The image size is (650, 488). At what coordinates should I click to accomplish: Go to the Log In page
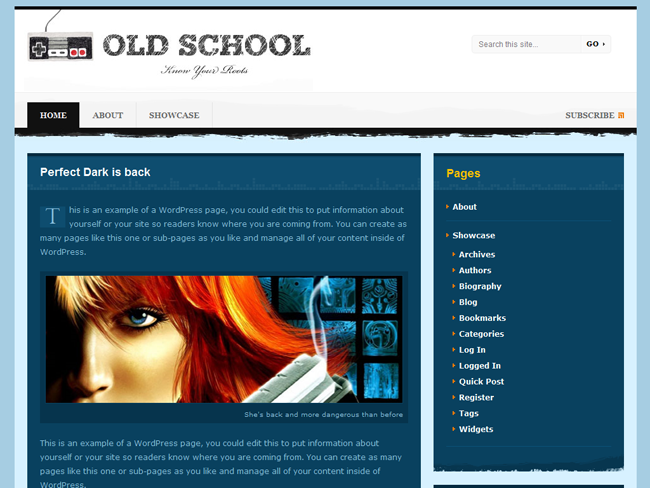(x=472, y=350)
